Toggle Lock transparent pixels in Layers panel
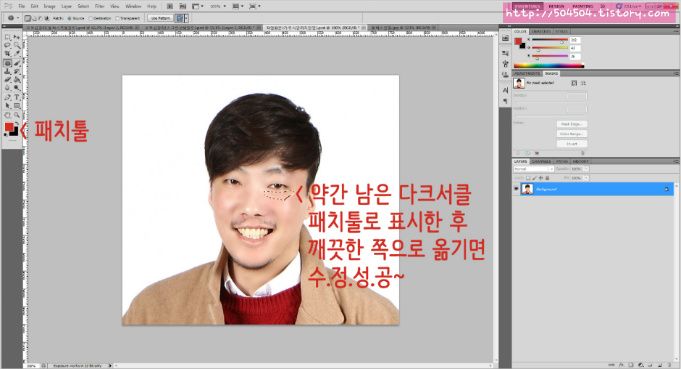This screenshot has height=369, width=681. [x=528, y=178]
